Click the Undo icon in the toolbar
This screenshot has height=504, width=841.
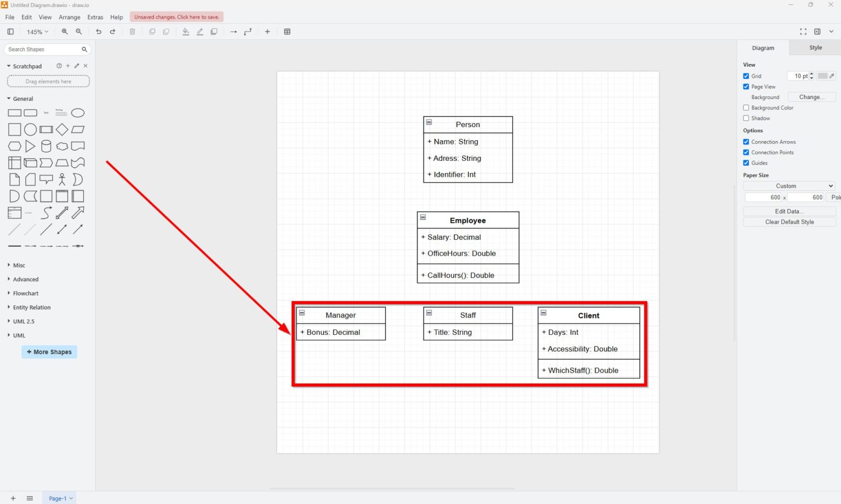click(x=99, y=32)
